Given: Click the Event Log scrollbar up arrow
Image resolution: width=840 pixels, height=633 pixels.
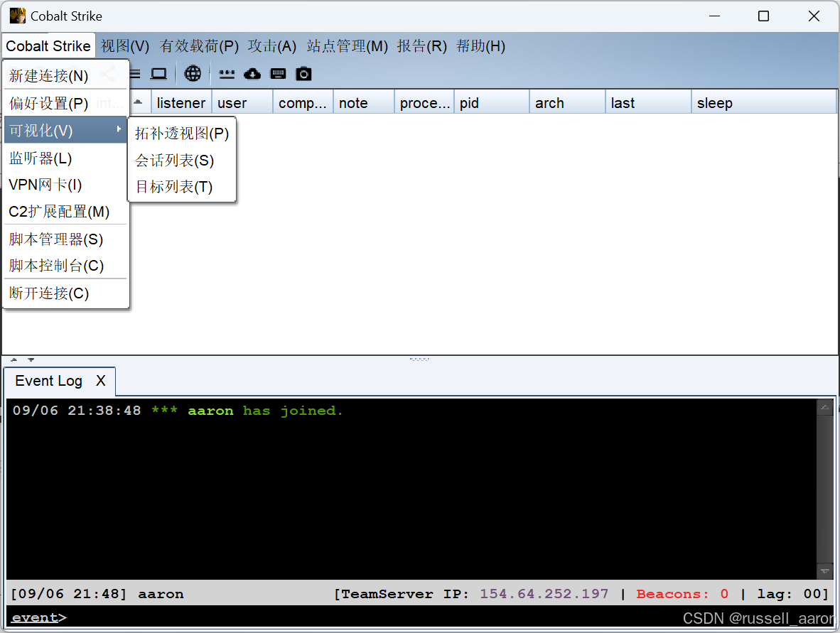Looking at the screenshot, I should (x=824, y=407).
